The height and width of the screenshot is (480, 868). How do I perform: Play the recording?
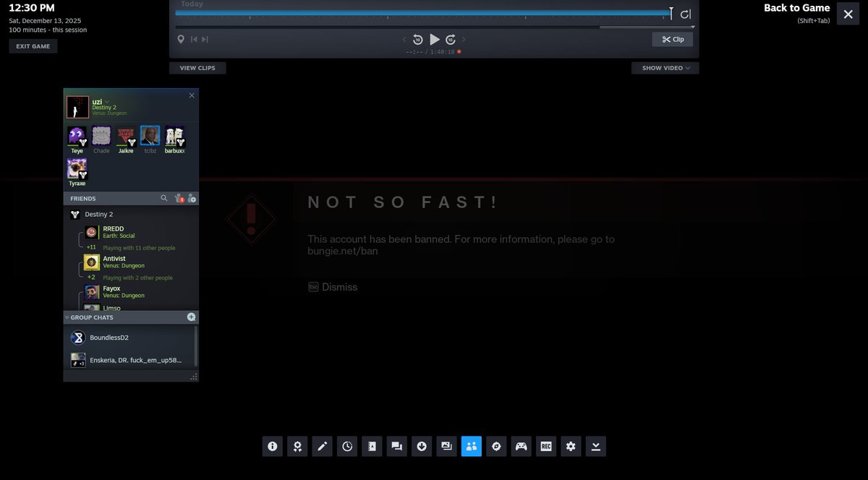(x=434, y=39)
